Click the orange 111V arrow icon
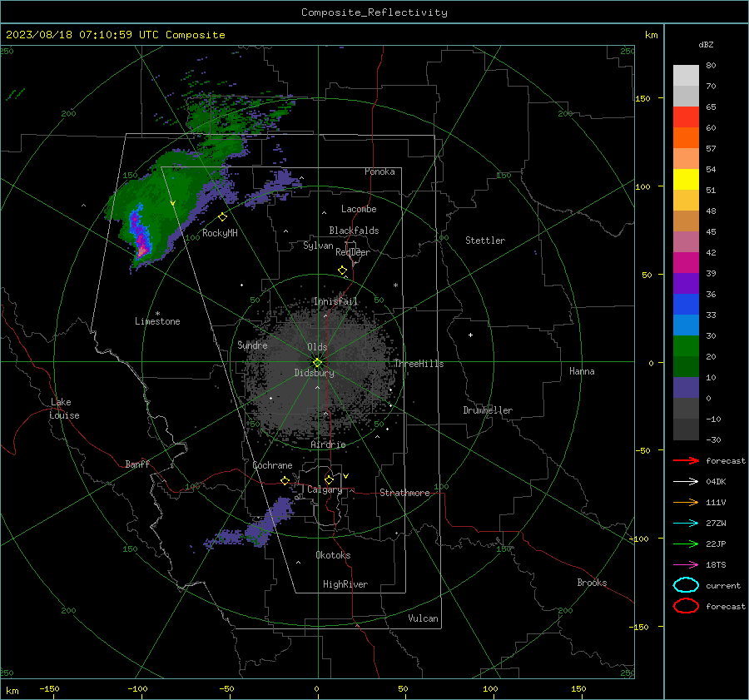 pos(686,502)
